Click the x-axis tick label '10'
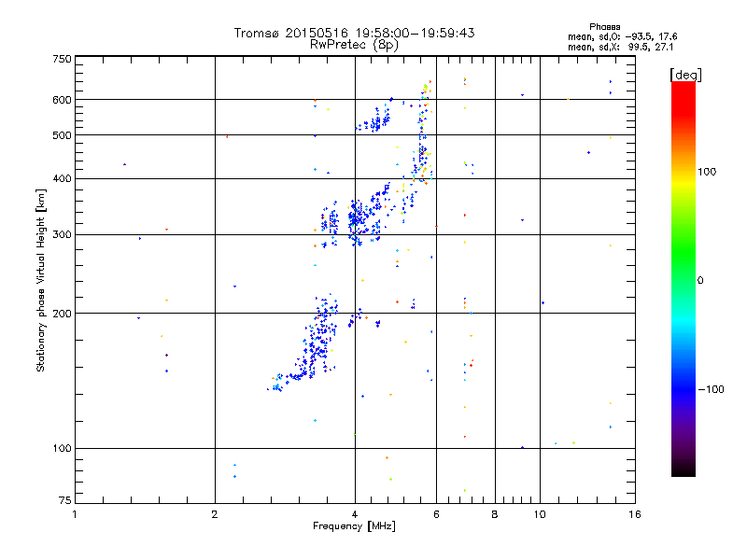The height and width of the screenshot is (560, 747). 540,514
